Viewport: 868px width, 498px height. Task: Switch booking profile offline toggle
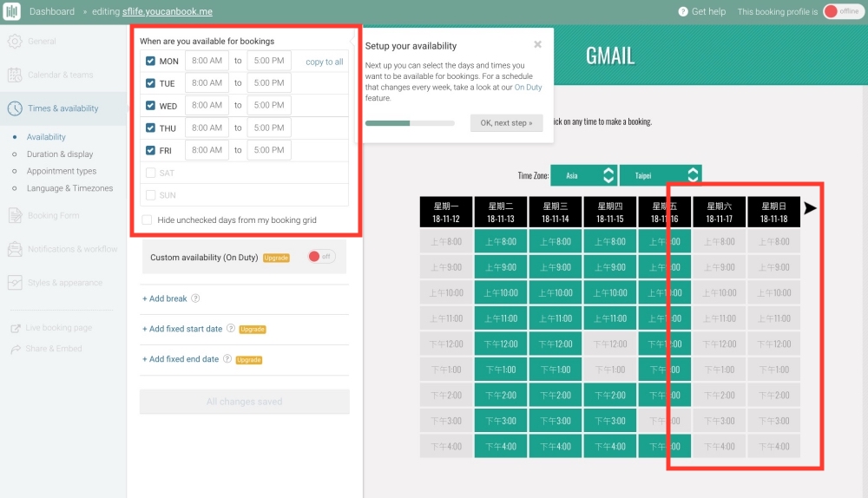pos(843,11)
